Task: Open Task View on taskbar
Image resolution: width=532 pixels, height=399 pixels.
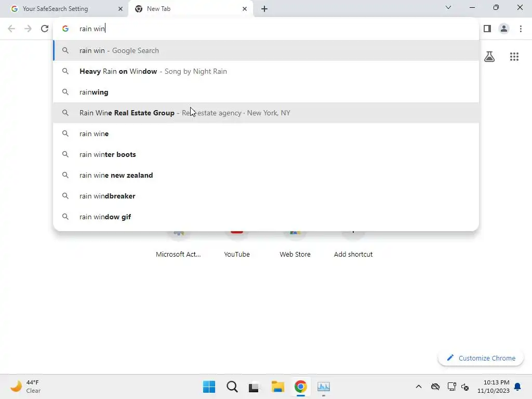Action: 254,387
